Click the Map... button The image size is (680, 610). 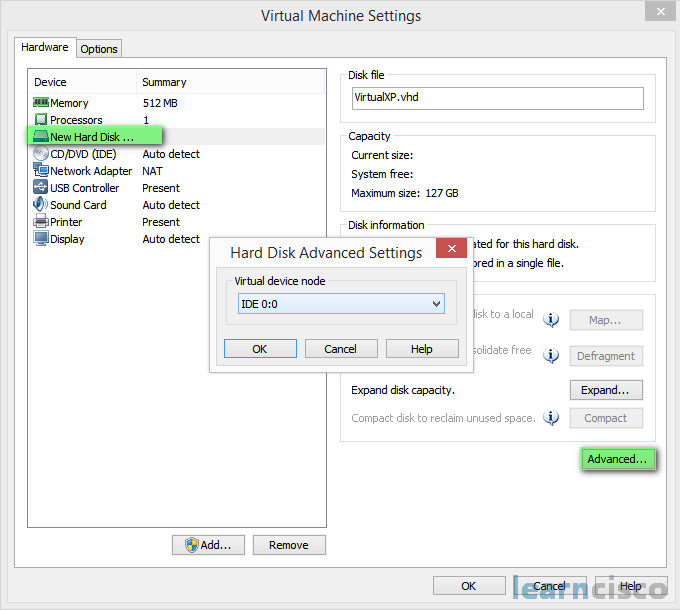pos(606,320)
